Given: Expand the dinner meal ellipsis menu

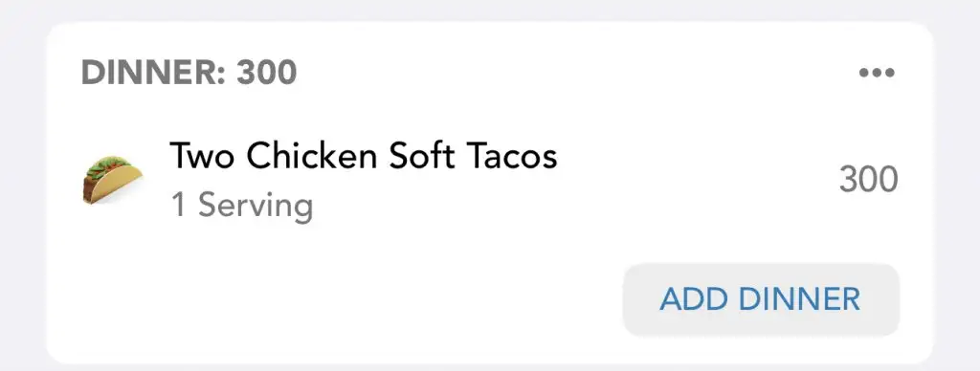Looking at the screenshot, I should [x=877, y=73].
